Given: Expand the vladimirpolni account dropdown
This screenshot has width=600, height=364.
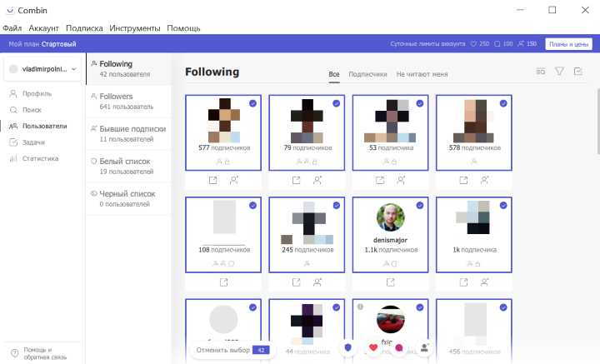Looking at the screenshot, I should (x=42, y=69).
